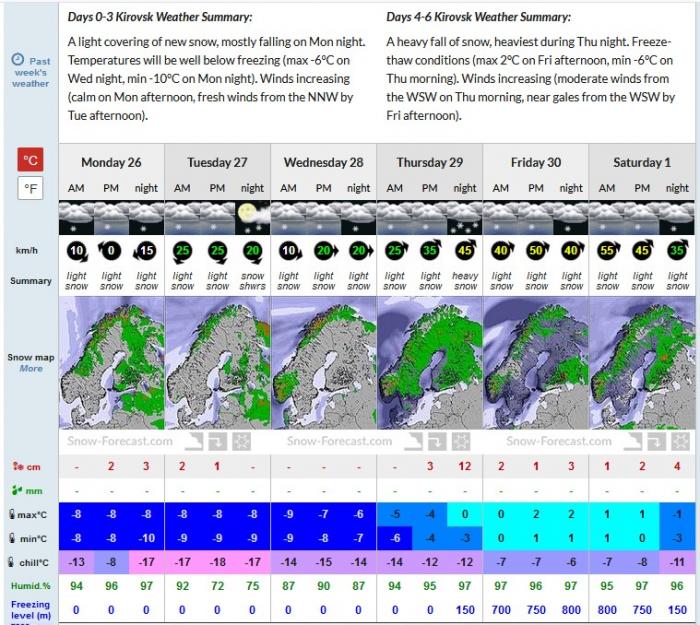Click arrows icon under Thursday map
This screenshot has height=625, width=700.
point(437,442)
